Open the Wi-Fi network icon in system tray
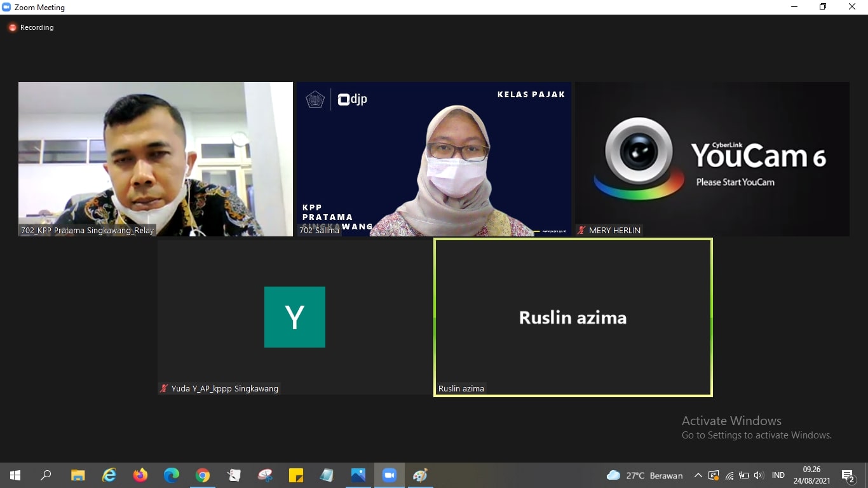Screen dimensions: 868x488 click(729, 475)
